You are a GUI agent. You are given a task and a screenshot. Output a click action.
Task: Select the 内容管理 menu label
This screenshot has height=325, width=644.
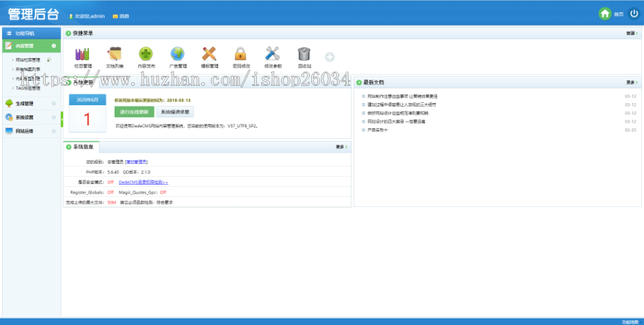click(x=24, y=46)
